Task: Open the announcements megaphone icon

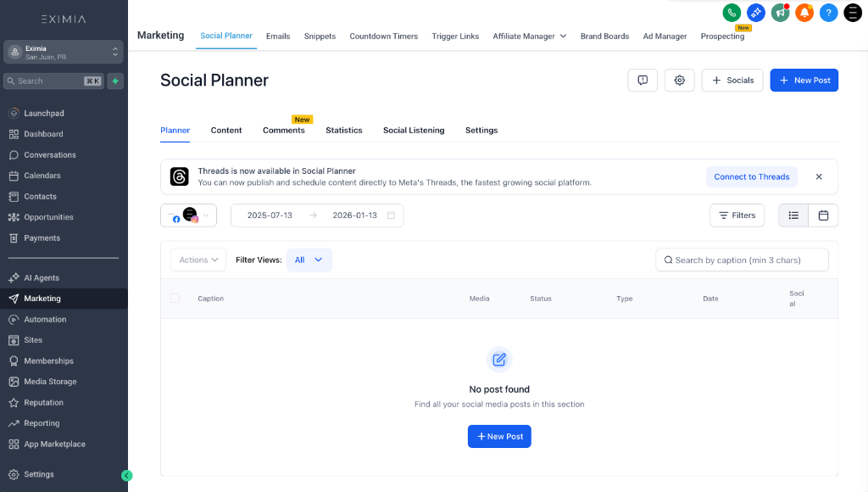Action: coord(780,13)
